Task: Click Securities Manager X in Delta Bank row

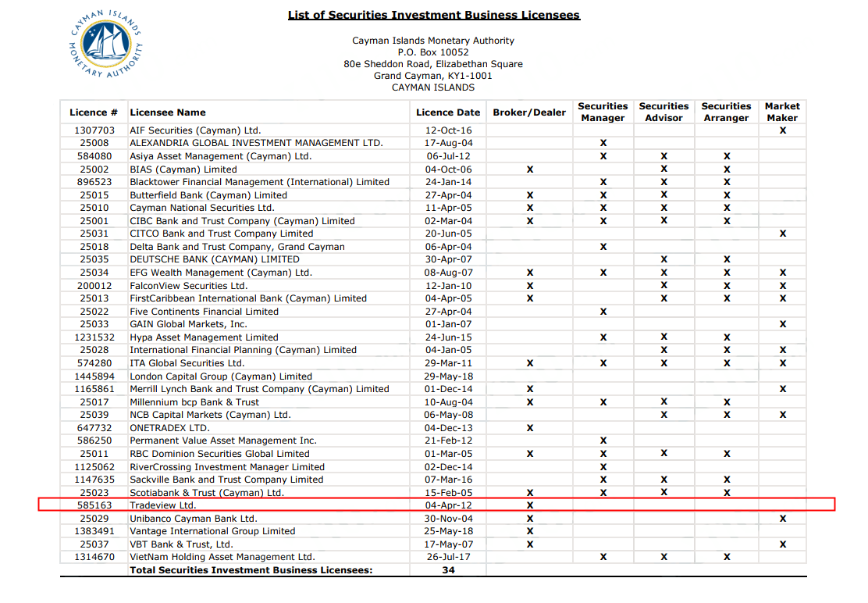Action: coord(603,247)
